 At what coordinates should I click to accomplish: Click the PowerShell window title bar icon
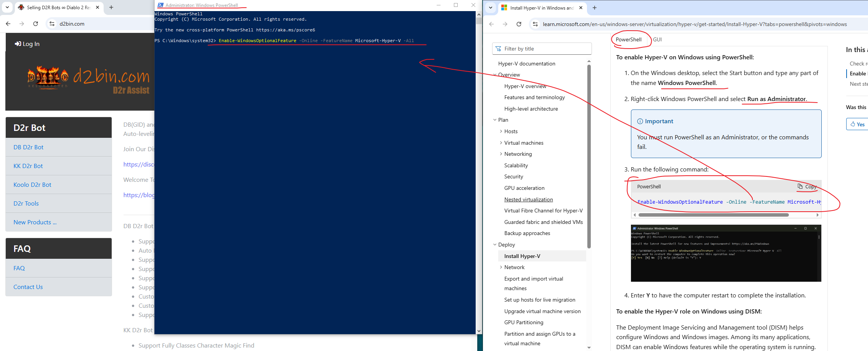pos(161,5)
